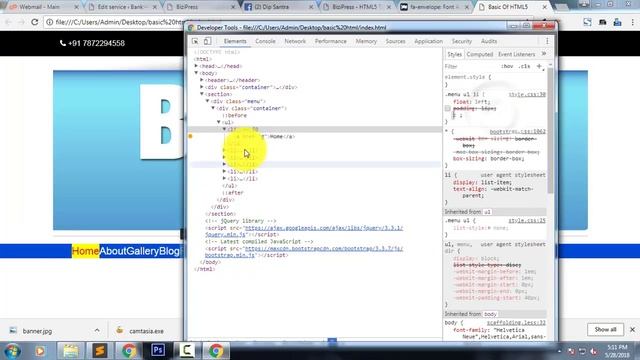640x360 pixels.
Task: Expand the last collapsed li node
Action: click(x=224, y=178)
